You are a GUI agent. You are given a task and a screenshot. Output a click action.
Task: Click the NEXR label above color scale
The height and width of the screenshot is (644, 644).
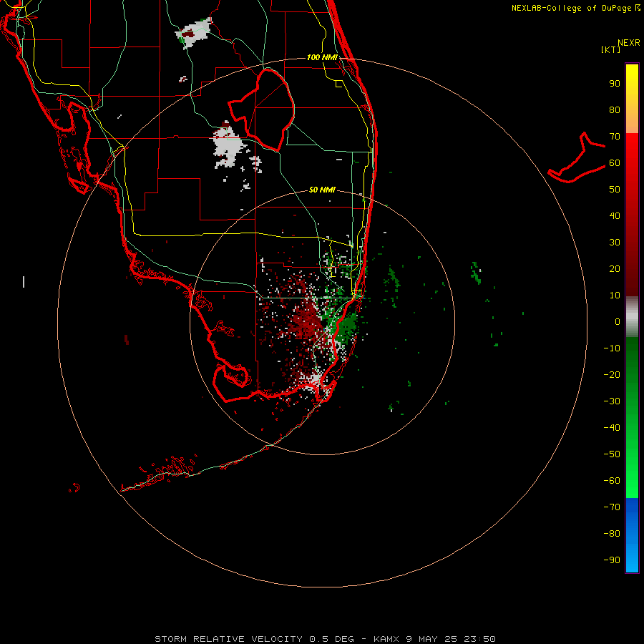629,43
